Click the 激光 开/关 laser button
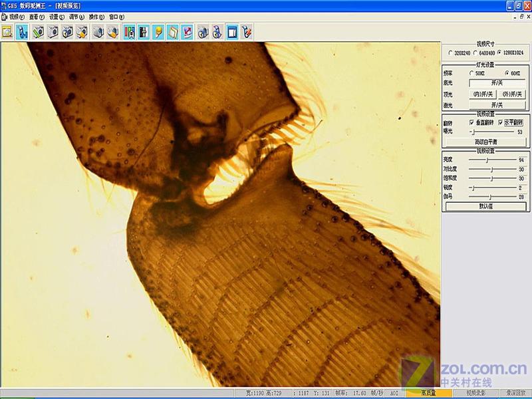This screenshot has height=399, width=532. click(x=497, y=105)
